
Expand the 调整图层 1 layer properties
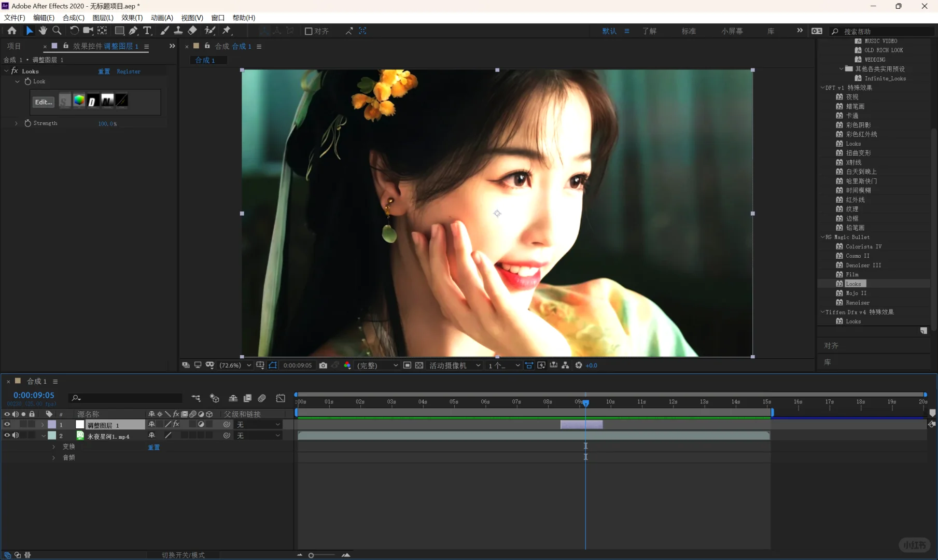(43, 425)
